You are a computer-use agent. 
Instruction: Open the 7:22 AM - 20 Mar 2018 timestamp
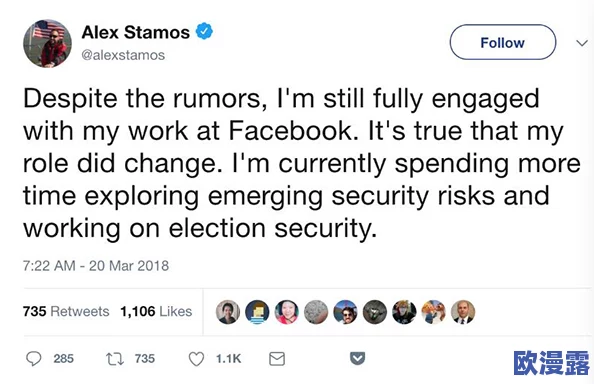coord(96,265)
